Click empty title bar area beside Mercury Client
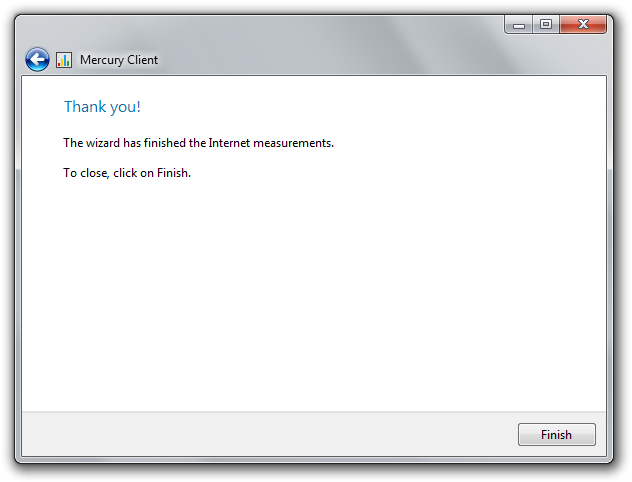The width and height of the screenshot is (632, 482). point(322,56)
